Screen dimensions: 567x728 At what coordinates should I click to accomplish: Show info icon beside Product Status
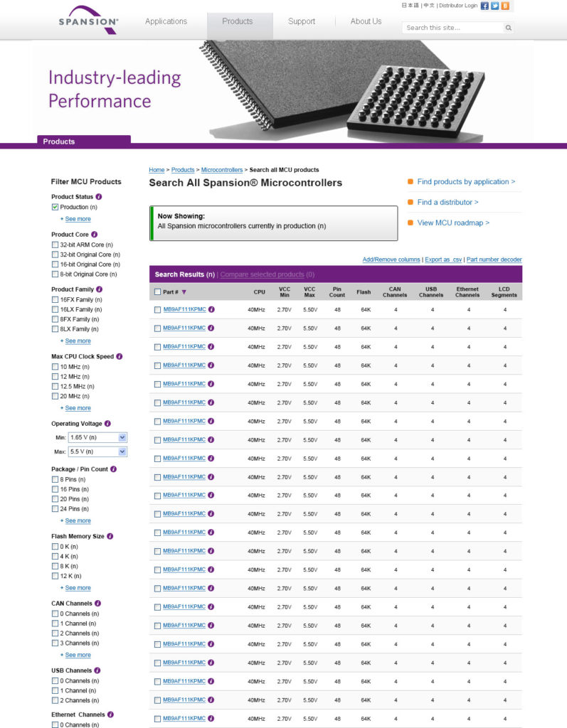(x=99, y=196)
